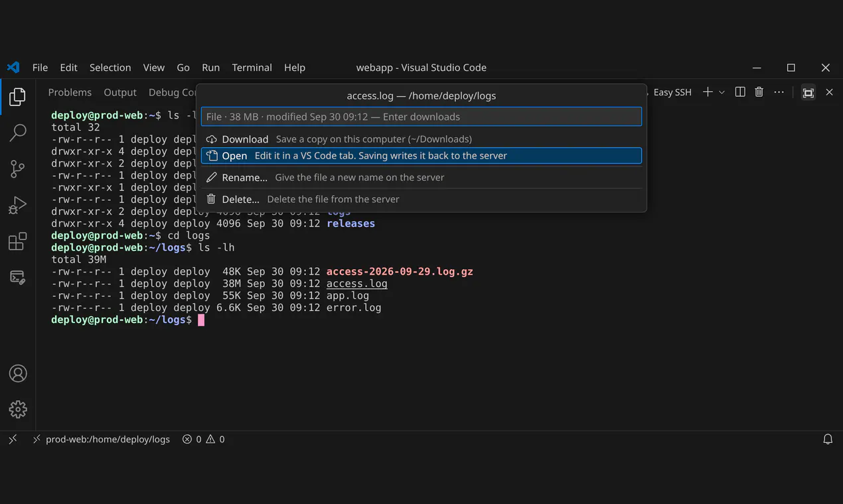843x504 pixels.
Task: Expand the new terminal launch profile dropdown
Action: (722, 92)
